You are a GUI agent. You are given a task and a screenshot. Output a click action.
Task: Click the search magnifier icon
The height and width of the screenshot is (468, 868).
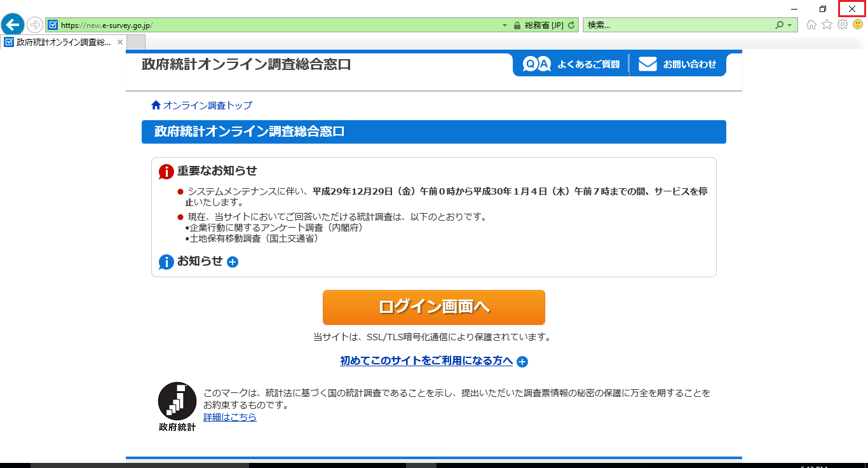780,25
